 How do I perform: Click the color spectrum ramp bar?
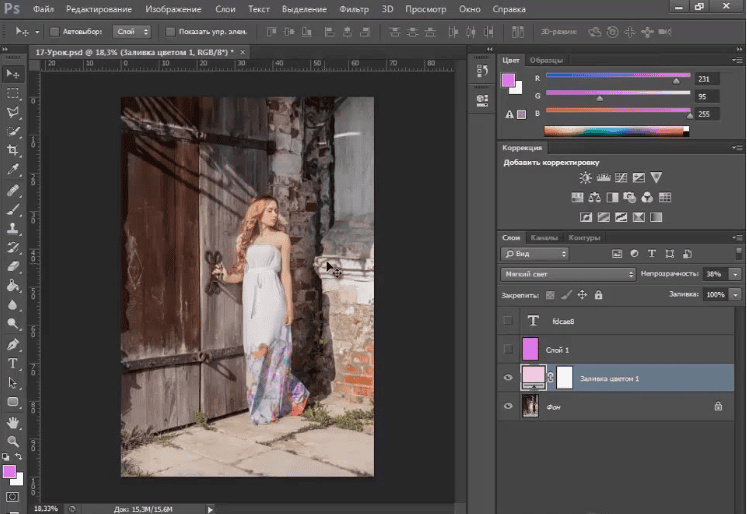pyautogui.click(x=616, y=131)
